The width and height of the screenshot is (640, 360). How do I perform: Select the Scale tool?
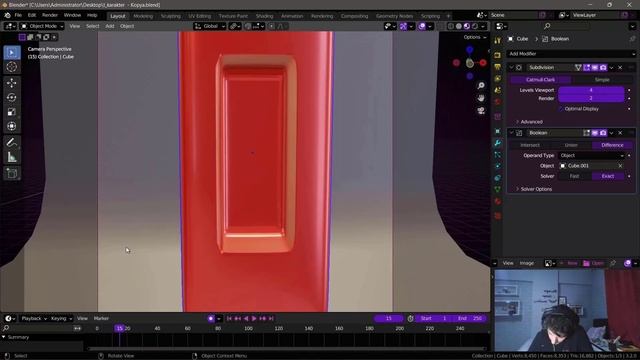click(11, 111)
